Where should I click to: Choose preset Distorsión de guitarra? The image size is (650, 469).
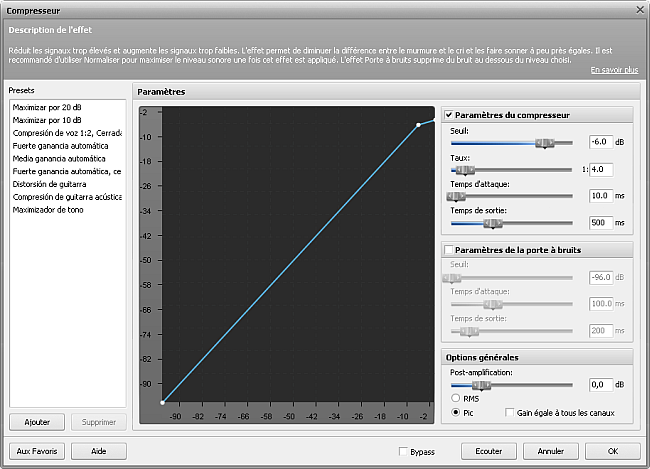(52, 184)
